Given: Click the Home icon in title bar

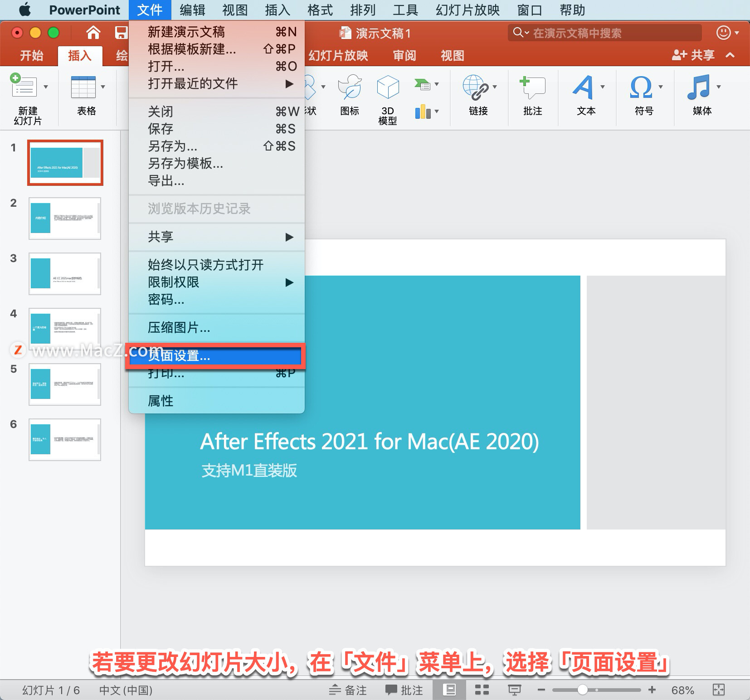Looking at the screenshot, I should pyautogui.click(x=93, y=33).
